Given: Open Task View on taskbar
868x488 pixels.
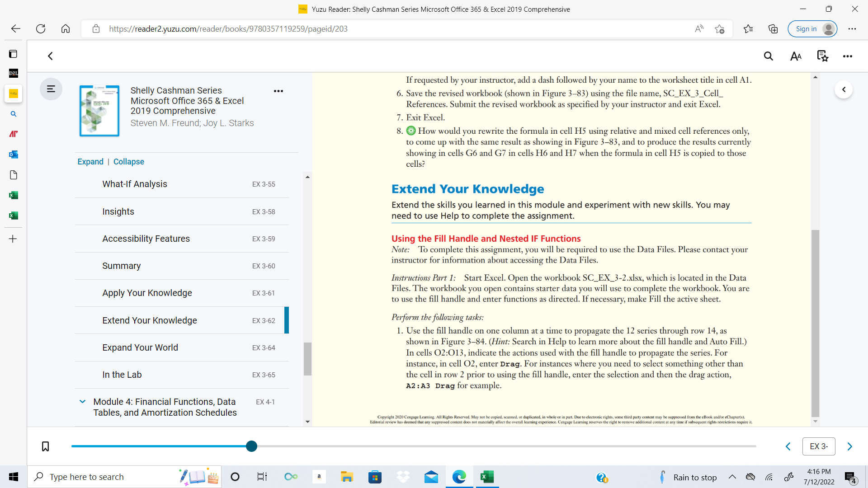Looking at the screenshot, I should [262, 477].
